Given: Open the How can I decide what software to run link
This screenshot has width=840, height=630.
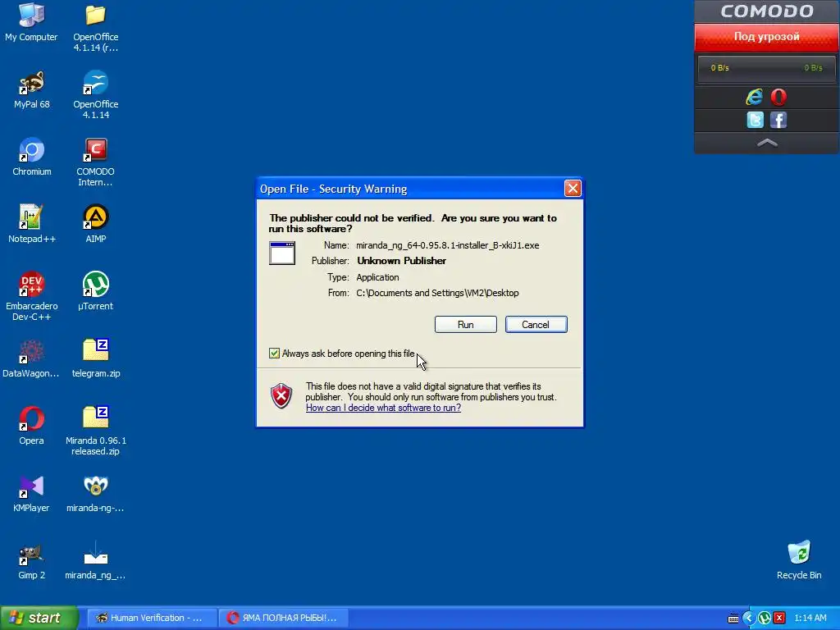Looking at the screenshot, I should pyautogui.click(x=383, y=408).
